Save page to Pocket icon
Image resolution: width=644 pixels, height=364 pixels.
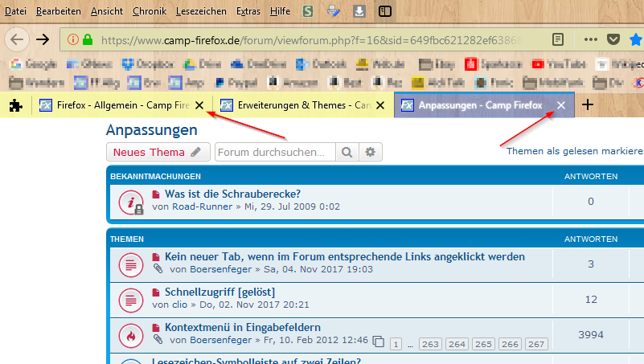point(613,39)
